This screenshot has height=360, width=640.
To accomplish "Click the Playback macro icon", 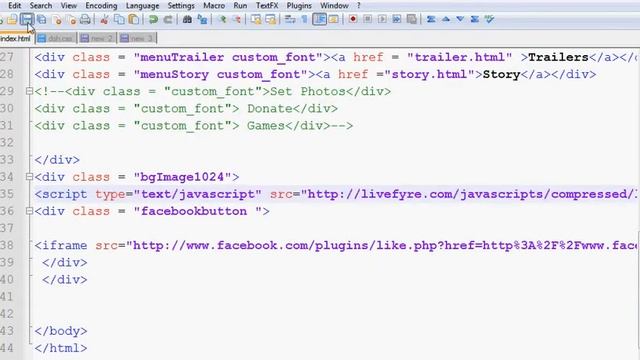I will [382, 19].
